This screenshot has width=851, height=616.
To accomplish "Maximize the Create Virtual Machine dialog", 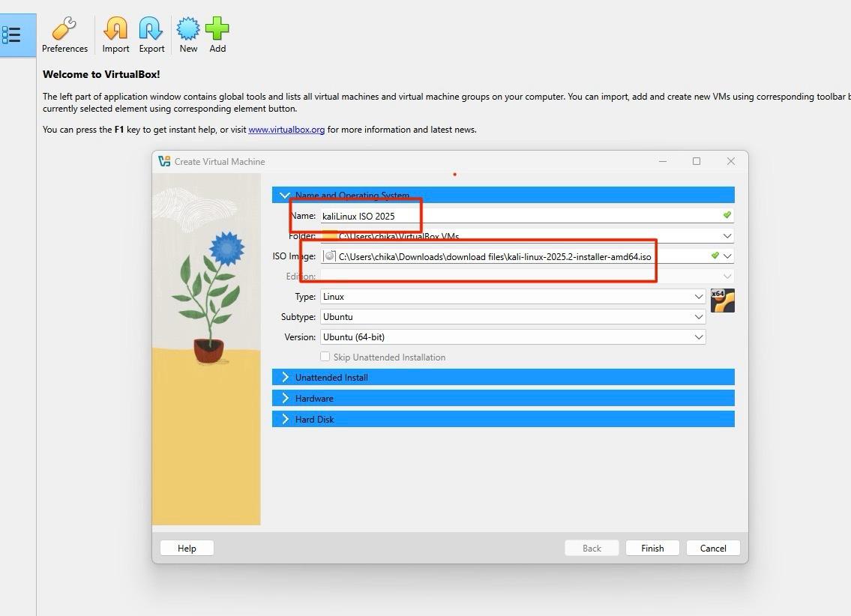I will pos(697,161).
